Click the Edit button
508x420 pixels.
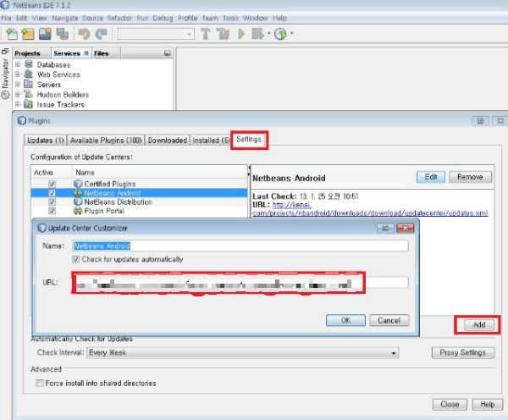coord(431,177)
